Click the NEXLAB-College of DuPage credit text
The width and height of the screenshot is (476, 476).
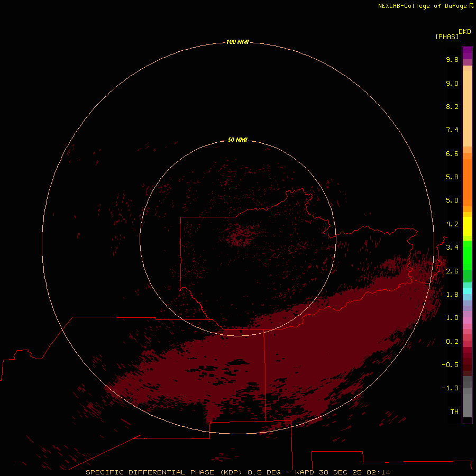click(422, 6)
